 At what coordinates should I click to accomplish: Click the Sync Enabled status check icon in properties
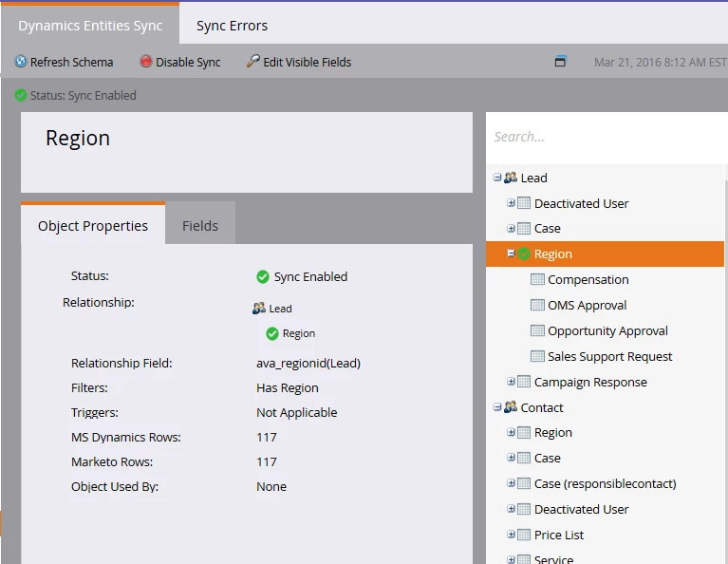(x=263, y=276)
